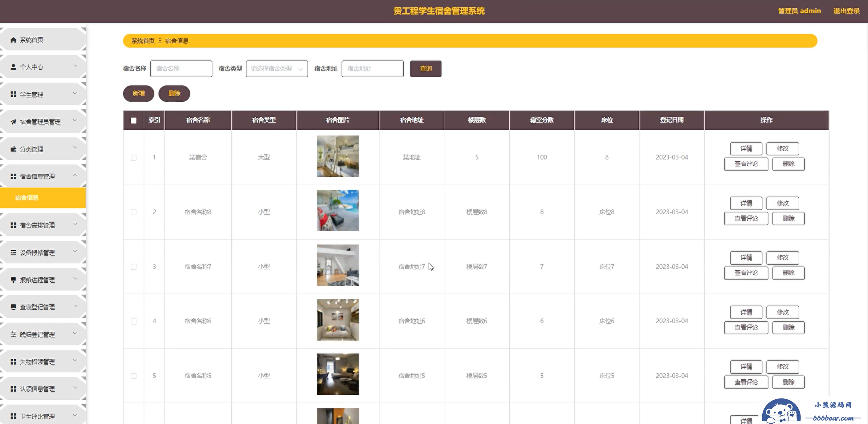Image resolution: width=868 pixels, height=424 pixels.
Task: Expand the 宿舍安排管理 menu chevron
Action: click(75, 224)
